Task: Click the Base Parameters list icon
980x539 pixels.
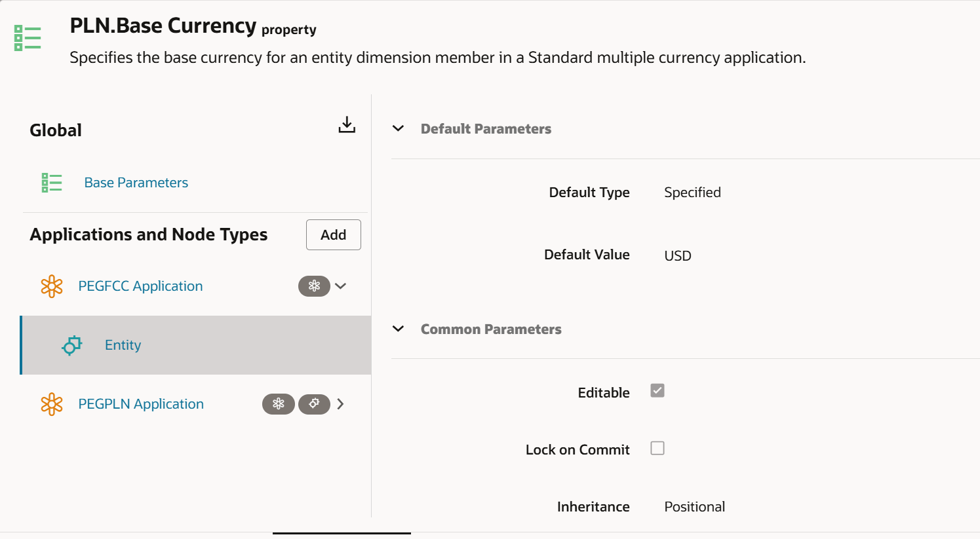Action: coord(52,183)
